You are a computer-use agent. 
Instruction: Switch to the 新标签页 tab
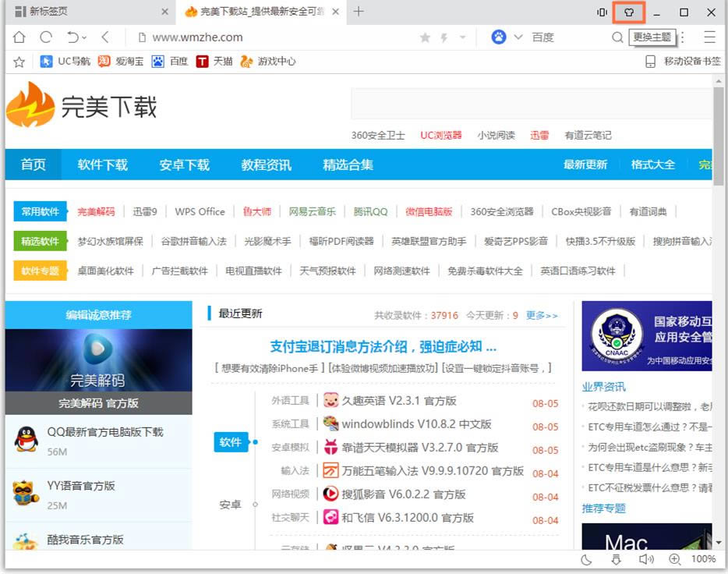86,12
